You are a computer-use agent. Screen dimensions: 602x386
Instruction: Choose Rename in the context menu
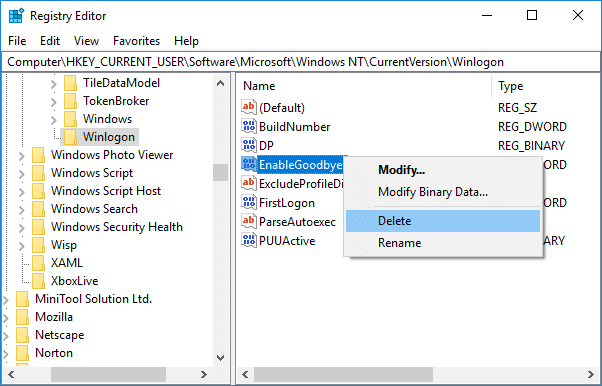pyautogui.click(x=443, y=243)
